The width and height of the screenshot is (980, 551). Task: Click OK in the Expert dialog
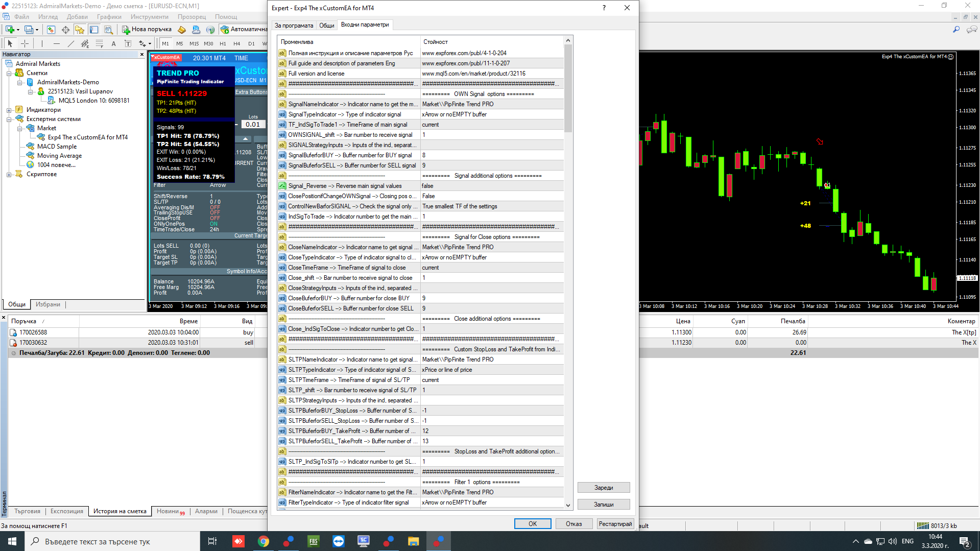click(x=533, y=523)
